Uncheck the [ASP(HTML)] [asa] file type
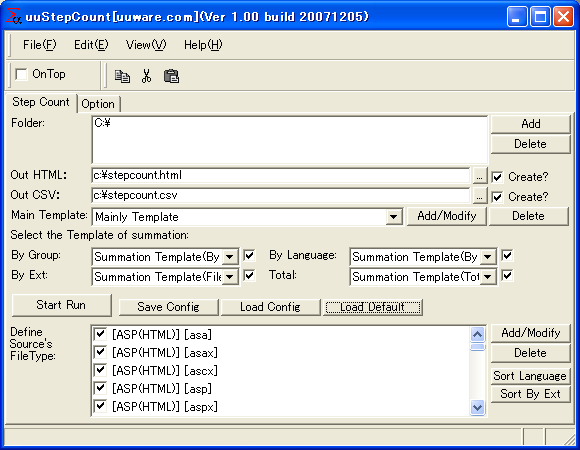 point(100,334)
